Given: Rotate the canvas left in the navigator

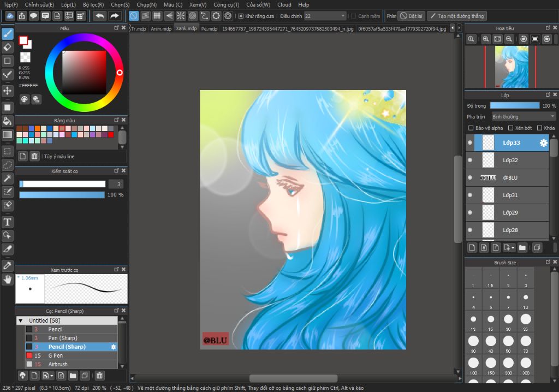Looking at the screenshot, I should click(x=524, y=39).
